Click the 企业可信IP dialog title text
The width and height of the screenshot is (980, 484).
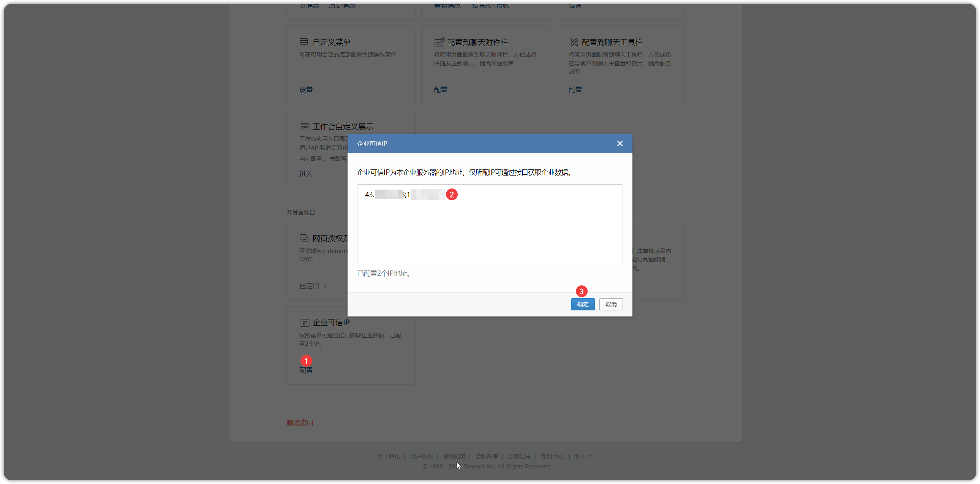click(x=372, y=144)
